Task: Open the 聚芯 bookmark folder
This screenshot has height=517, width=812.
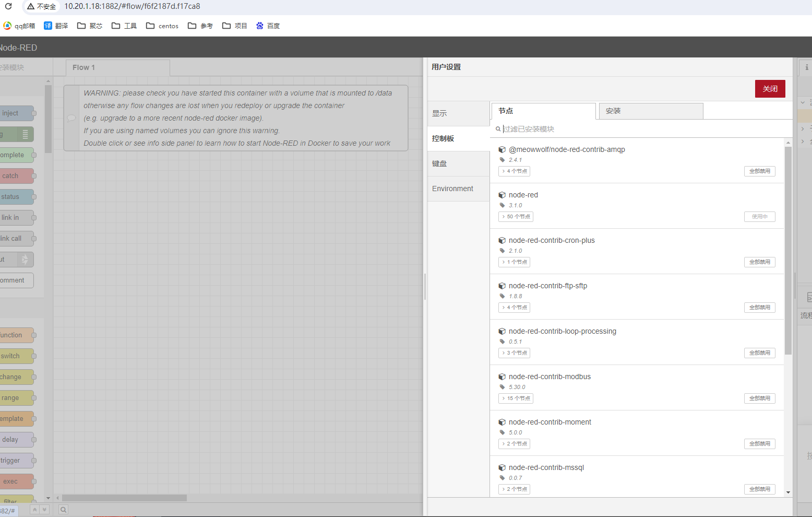Action: coord(90,26)
